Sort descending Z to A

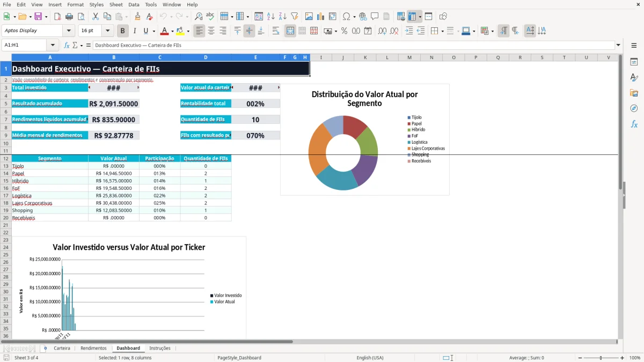pos(283,17)
